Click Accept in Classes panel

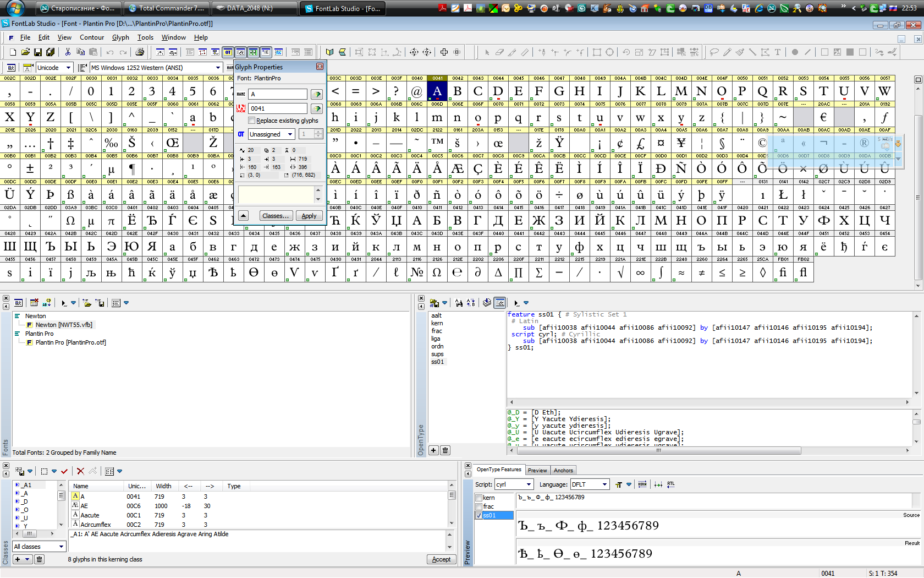click(441, 559)
